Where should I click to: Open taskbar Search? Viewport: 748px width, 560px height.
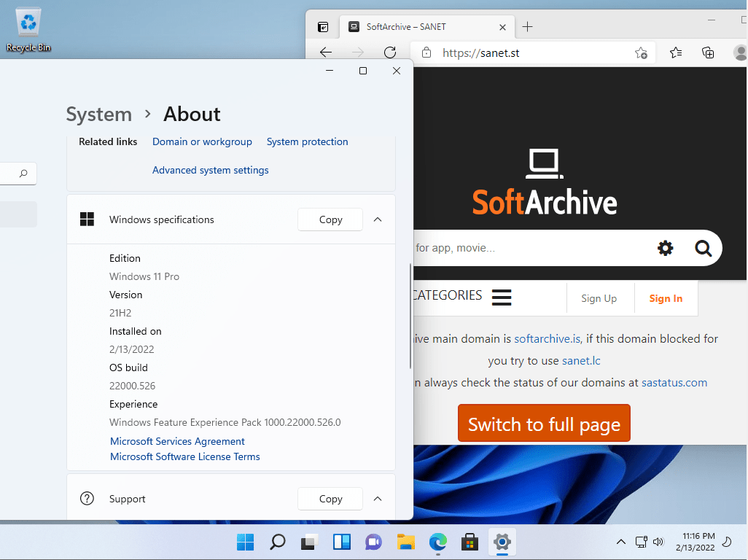278,542
